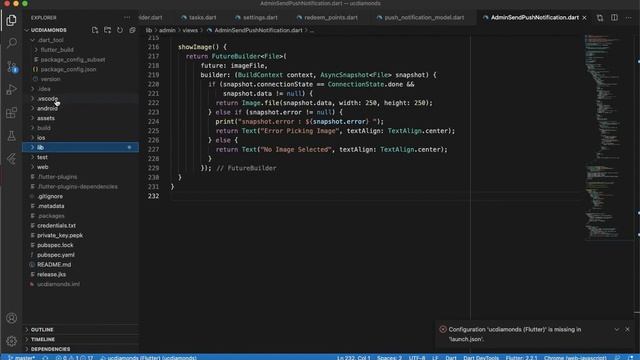640x360 pixels.
Task: Click the New File icon in Explorer
Action: pos(95,30)
